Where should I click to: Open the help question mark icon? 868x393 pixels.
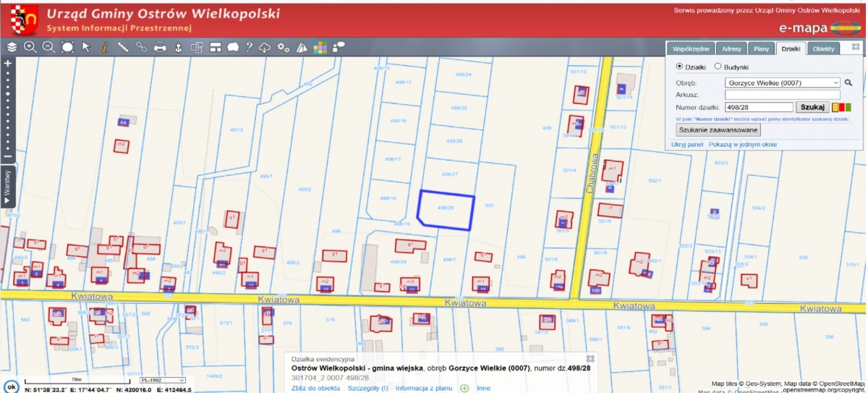pos(249,47)
